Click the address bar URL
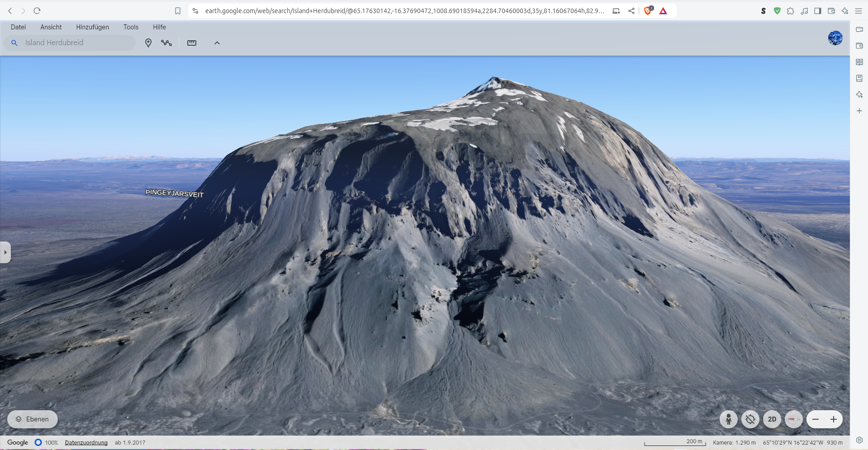The height and width of the screenshot is (450, 868). pos(404,11)
